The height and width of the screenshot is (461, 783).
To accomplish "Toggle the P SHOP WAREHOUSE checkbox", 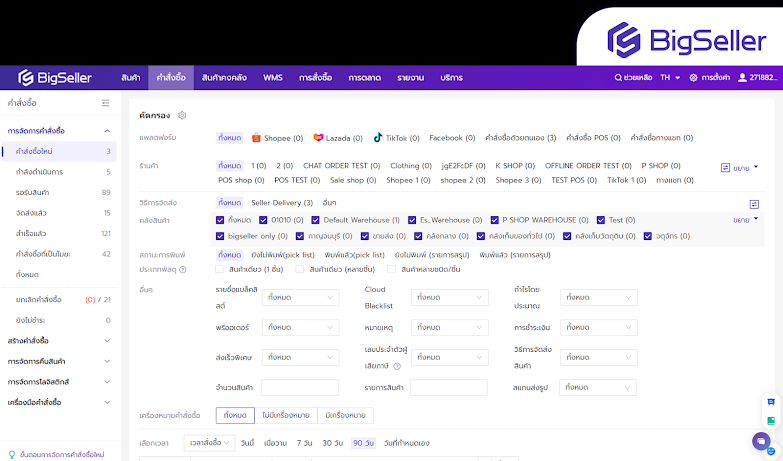I will [495, 220].
